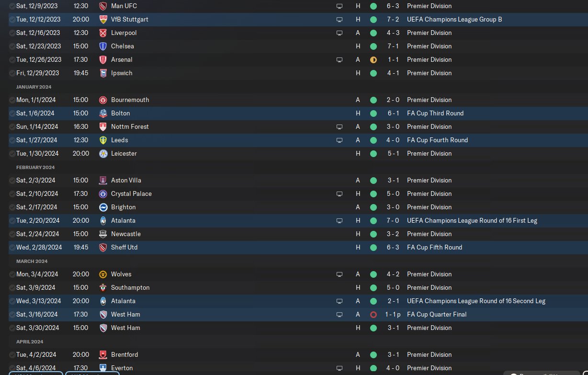Click the 6 - 3 result against Sheff Utd

click(x=392, y=248)
